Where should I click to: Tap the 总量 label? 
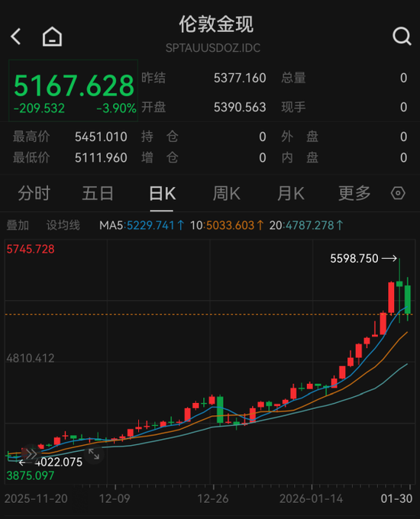point(293,78)
